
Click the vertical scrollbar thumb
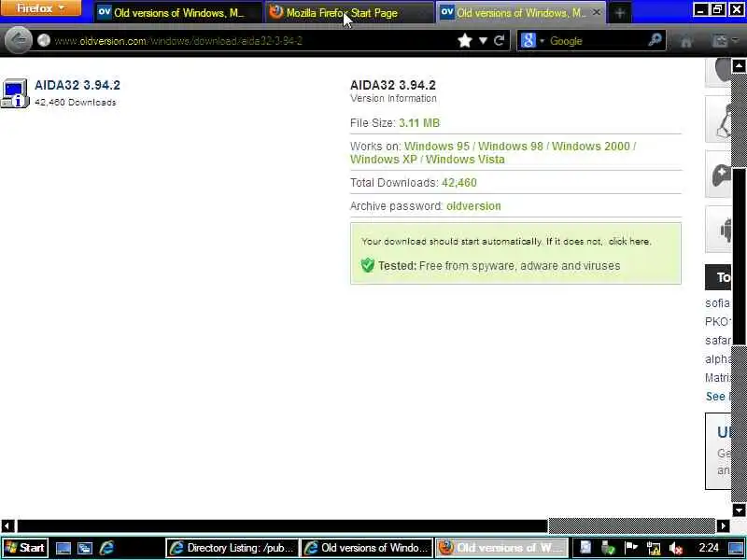tap(739, 256)
